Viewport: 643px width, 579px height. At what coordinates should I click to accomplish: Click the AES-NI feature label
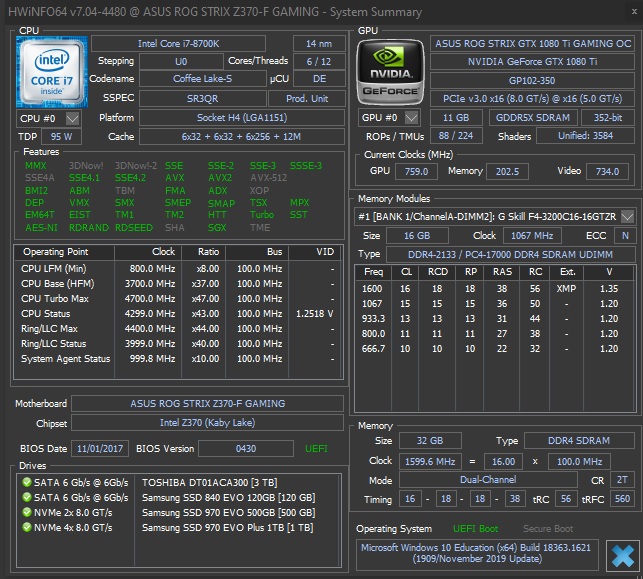(41, 228)
